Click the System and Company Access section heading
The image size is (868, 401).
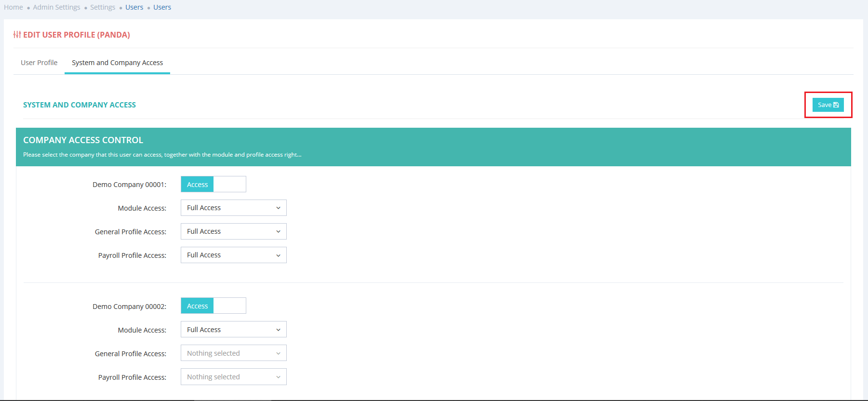click(x=80, y=105)
